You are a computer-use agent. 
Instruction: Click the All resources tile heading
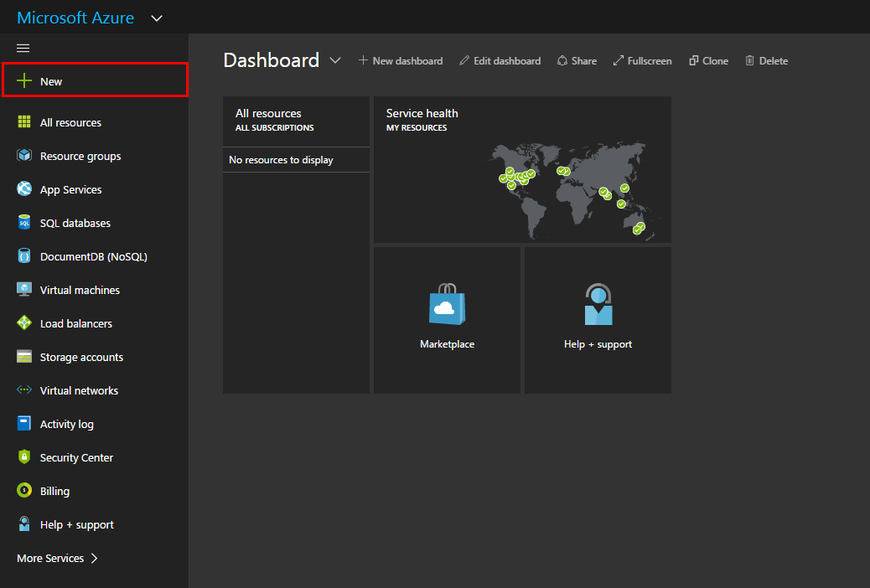(268, 113)
